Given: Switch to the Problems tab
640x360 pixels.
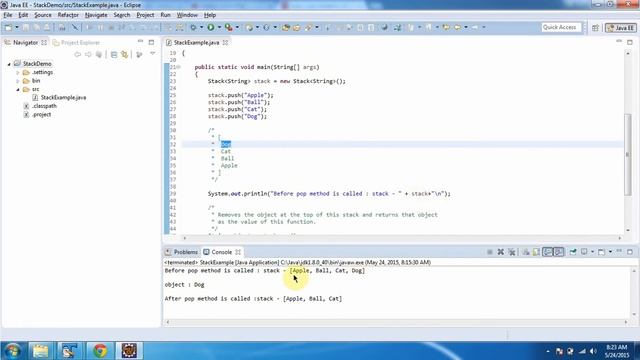Looking at the screenshot, I should click(182, 252).
